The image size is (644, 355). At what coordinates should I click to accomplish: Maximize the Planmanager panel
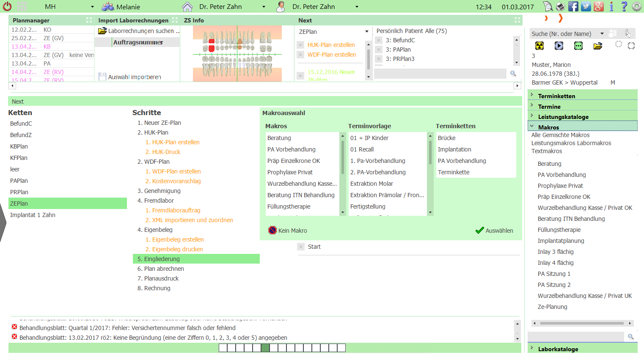pos(89,20)
